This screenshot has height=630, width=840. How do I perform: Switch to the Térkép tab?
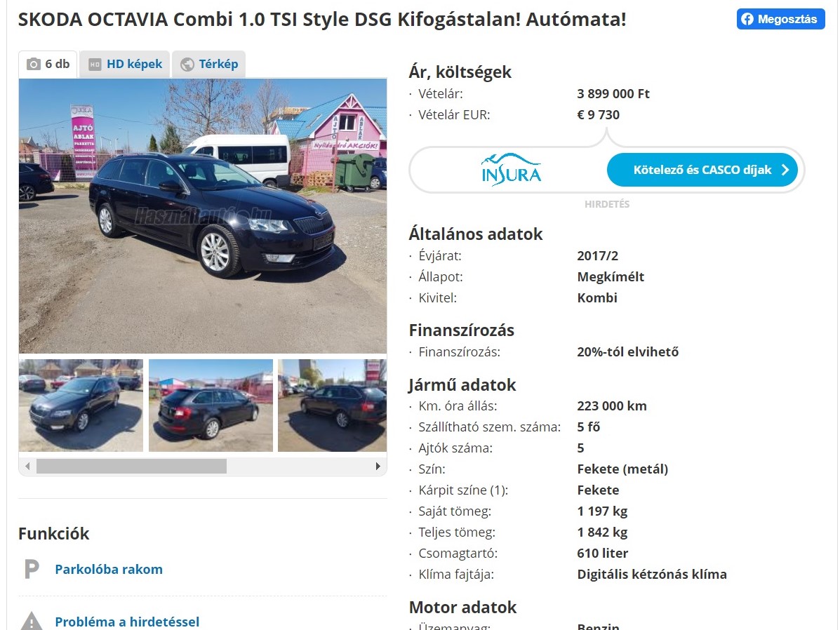tap(209, 65)
